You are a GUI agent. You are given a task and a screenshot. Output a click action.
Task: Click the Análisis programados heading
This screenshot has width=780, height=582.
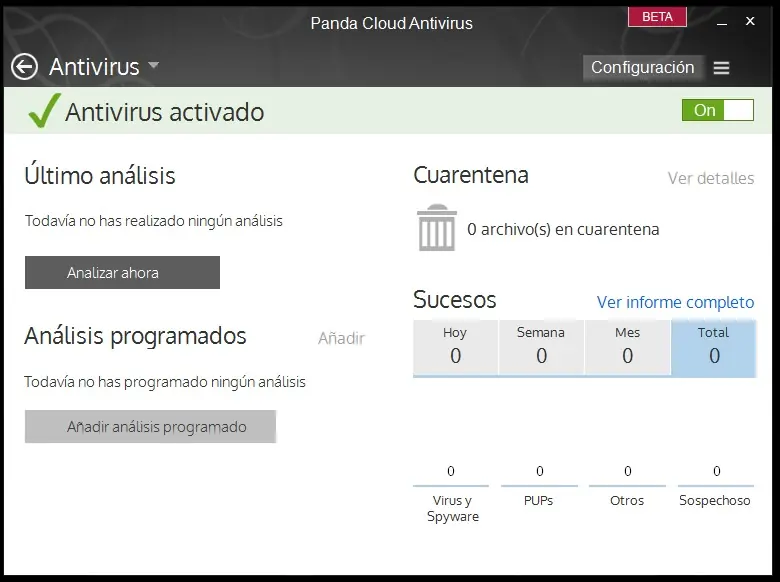(x=135, y=336)
